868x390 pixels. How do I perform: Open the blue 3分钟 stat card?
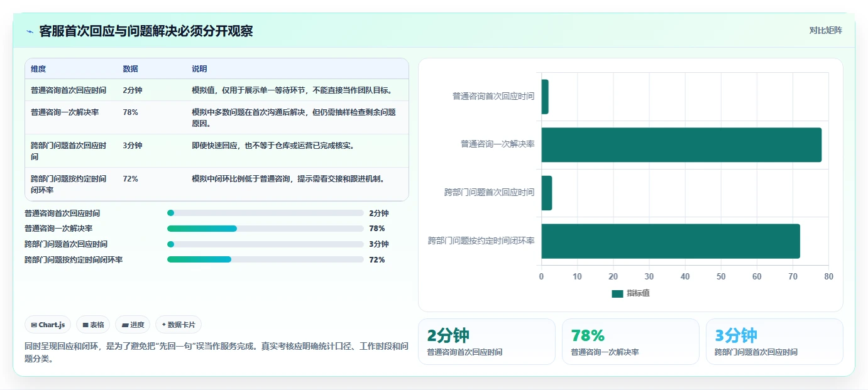[774, 342]
